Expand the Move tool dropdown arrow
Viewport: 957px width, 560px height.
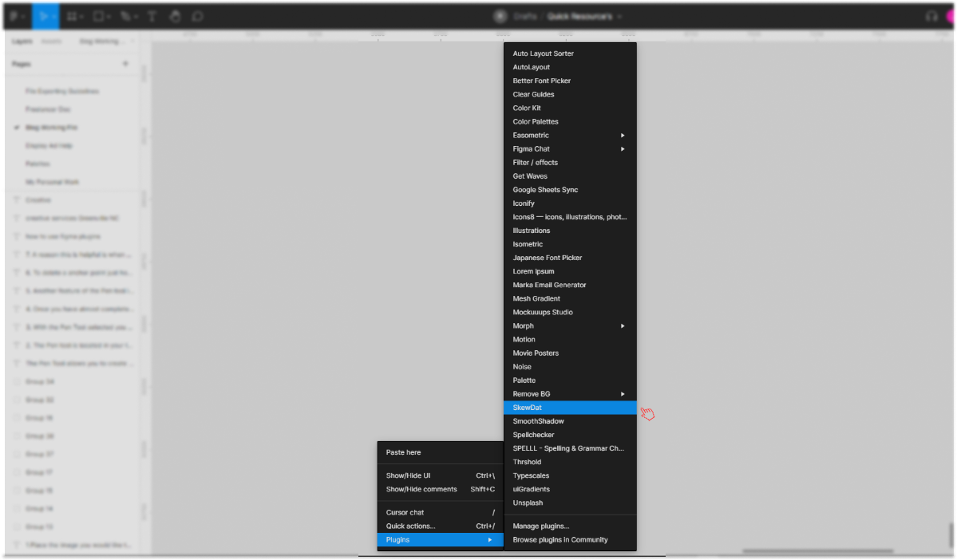(x=53, y=15)
